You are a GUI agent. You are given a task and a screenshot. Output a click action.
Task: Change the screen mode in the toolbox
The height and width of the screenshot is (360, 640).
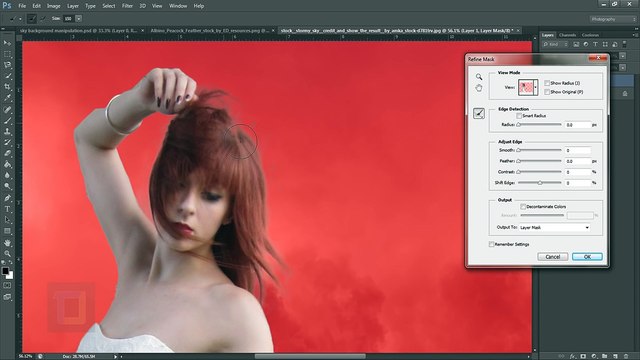tap(7, 297)
